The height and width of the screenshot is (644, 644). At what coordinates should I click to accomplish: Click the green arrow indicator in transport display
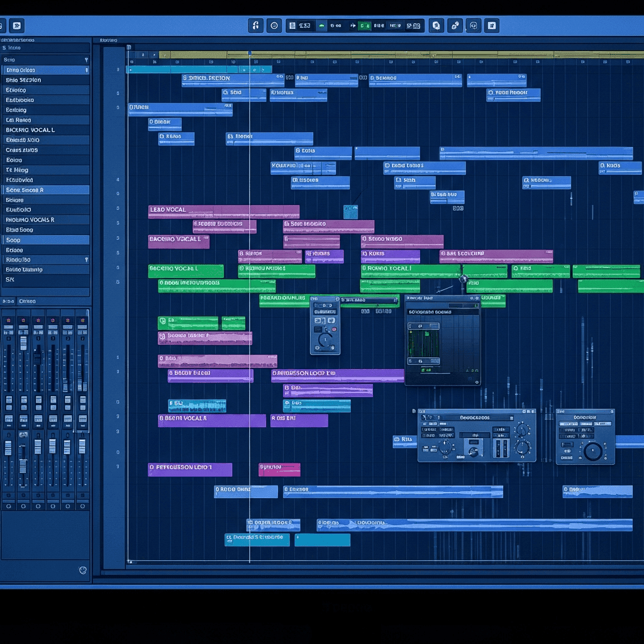click(x=321, y=25)
